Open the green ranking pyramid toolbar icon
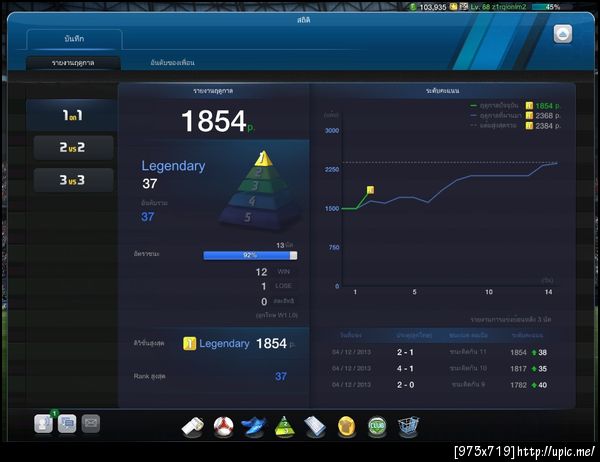Viewport: 600px width, 462px height. (x=285, y=426)
